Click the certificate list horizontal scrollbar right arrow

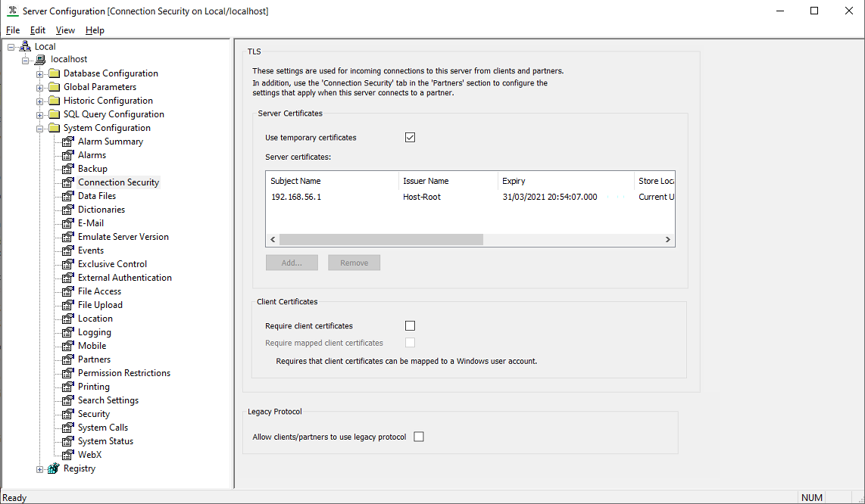pos(667,239)
